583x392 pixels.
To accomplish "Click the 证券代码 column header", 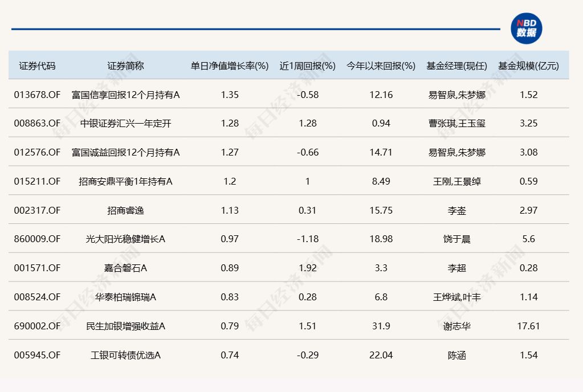I will coord(37,66).
